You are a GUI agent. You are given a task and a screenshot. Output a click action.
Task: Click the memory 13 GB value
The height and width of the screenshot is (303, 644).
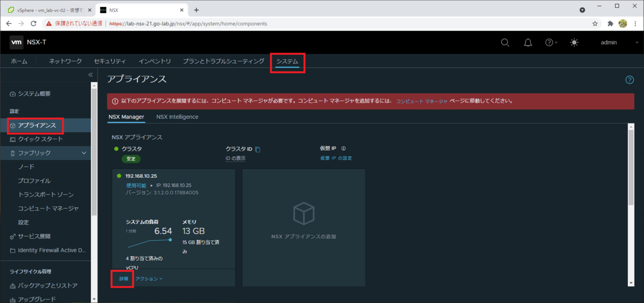194,231
